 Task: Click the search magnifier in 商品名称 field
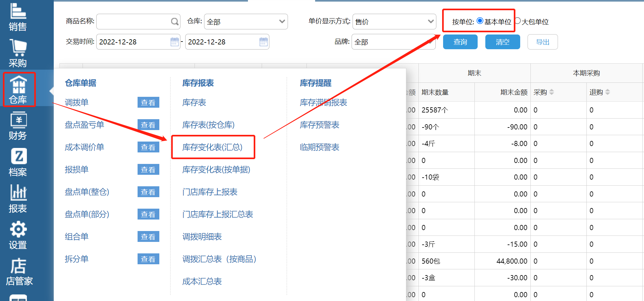pyautogui.click(x=175, y=21)
